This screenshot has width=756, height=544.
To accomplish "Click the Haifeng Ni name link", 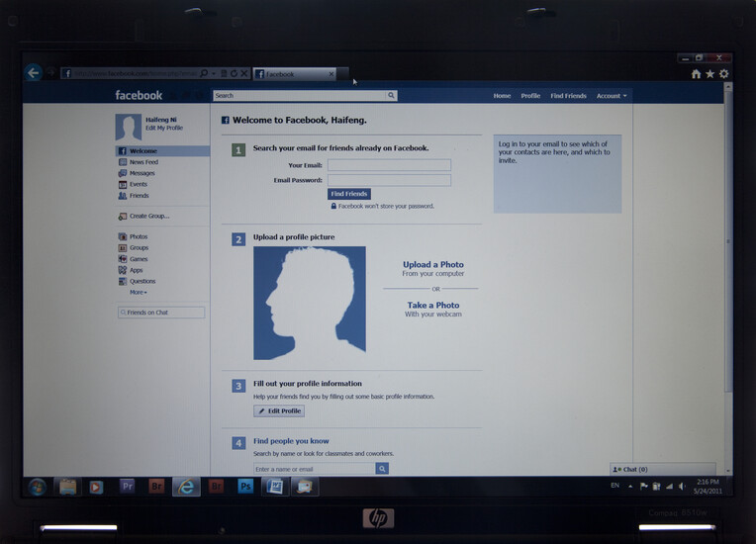I will tap(161, 120).
